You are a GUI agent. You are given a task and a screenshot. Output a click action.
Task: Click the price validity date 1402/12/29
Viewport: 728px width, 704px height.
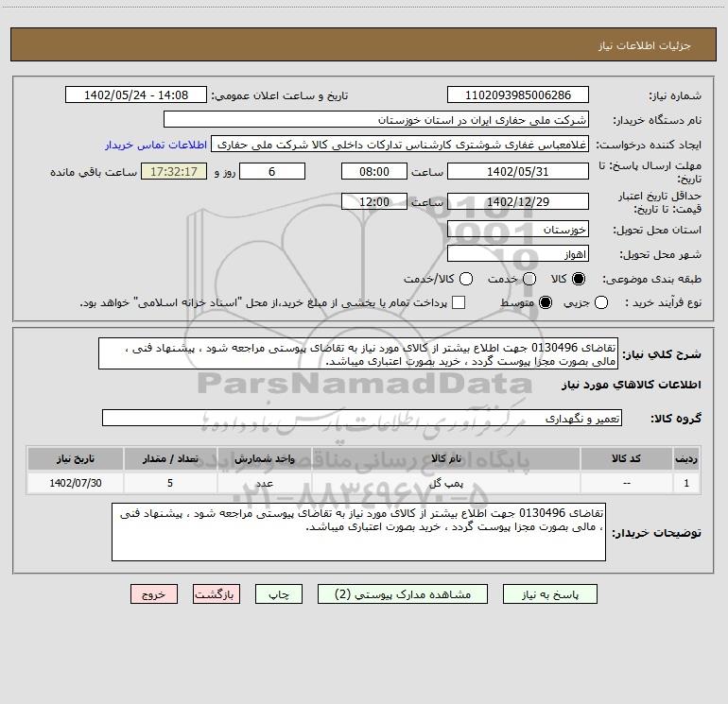518,201
